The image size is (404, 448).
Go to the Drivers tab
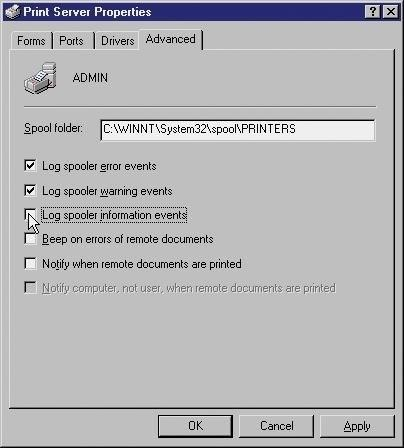[117, 41]
